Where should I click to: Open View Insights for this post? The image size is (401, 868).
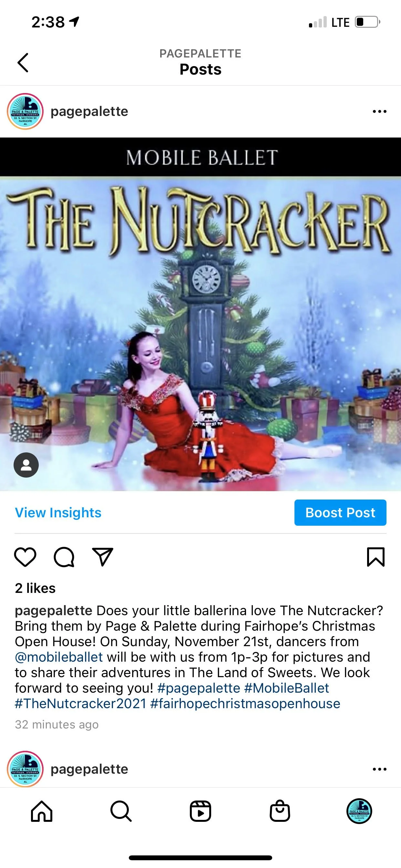(x=58, y=512)
